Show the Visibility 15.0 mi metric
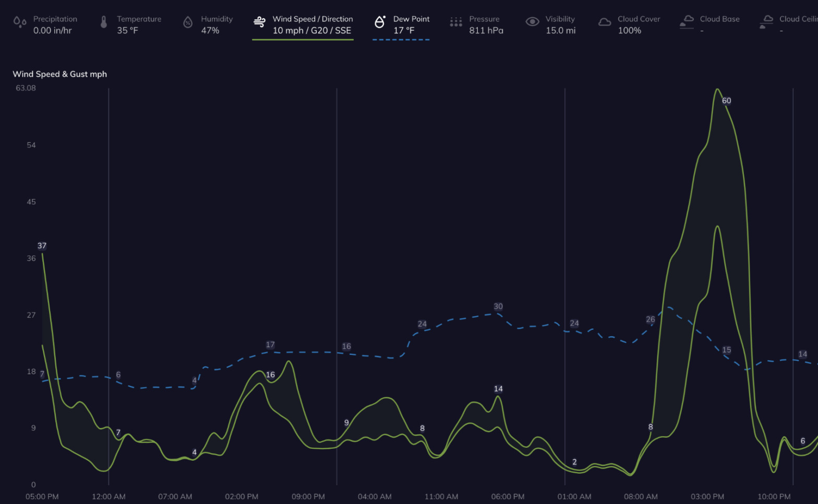Viewport: 818px width, 504px height. coord(560,24)
